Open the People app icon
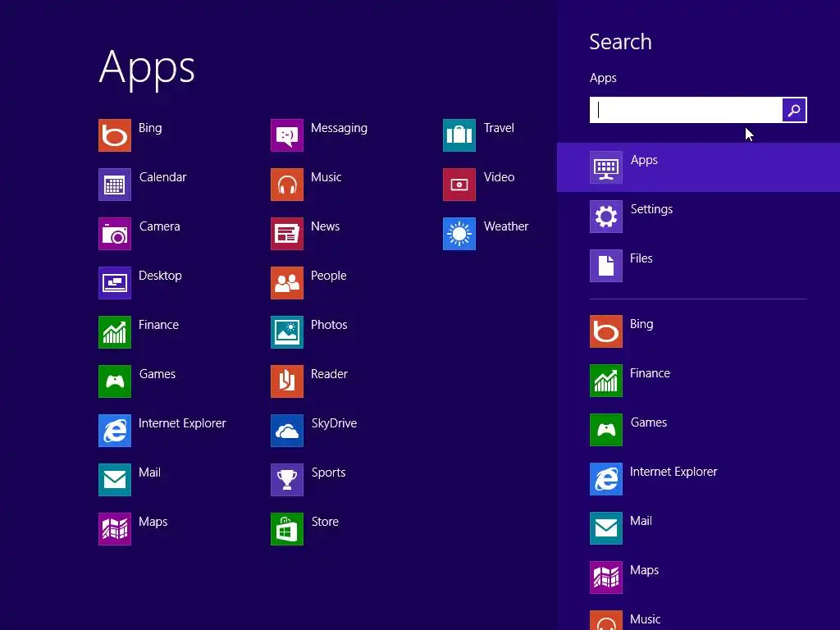 287,283
